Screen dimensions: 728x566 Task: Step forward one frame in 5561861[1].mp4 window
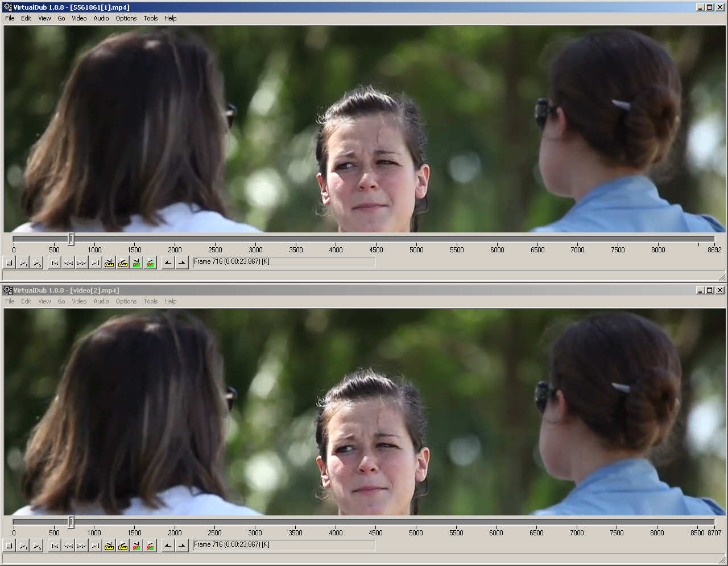(x=82, y=263)
